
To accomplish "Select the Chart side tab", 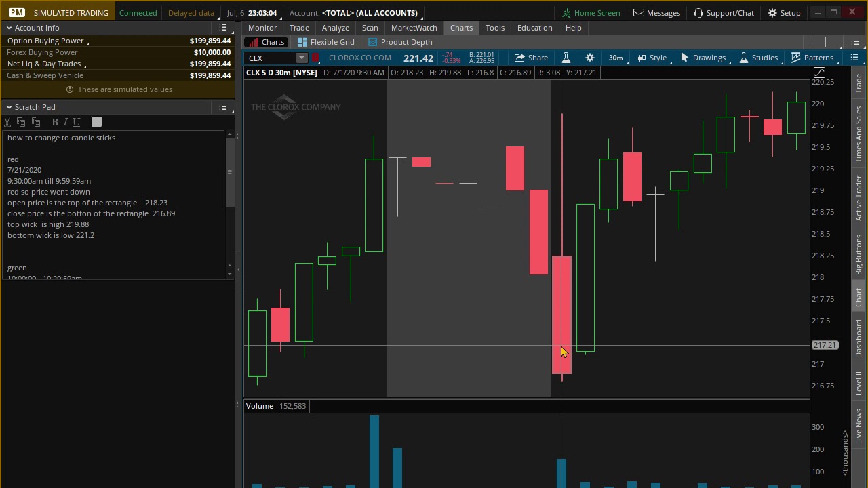I will 859,297.
